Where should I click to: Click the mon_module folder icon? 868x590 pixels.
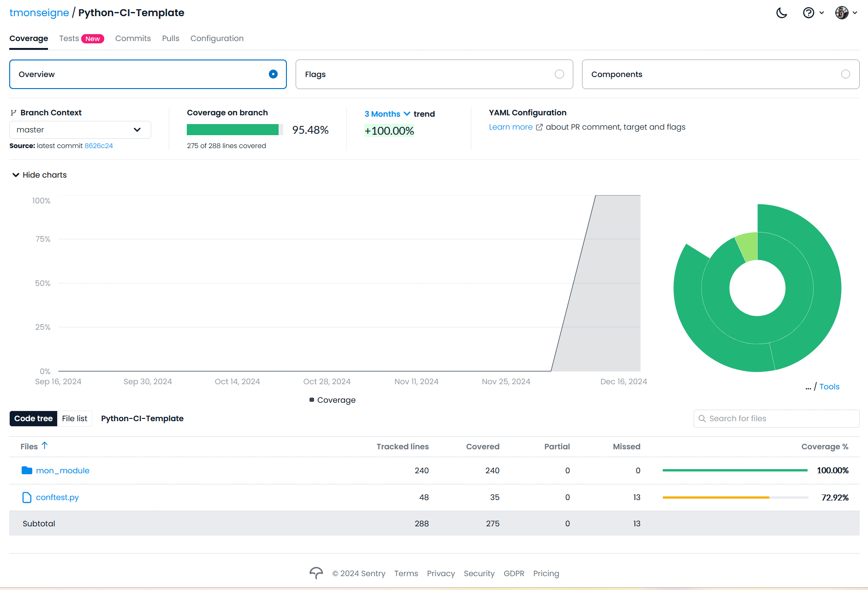point(27,471)
